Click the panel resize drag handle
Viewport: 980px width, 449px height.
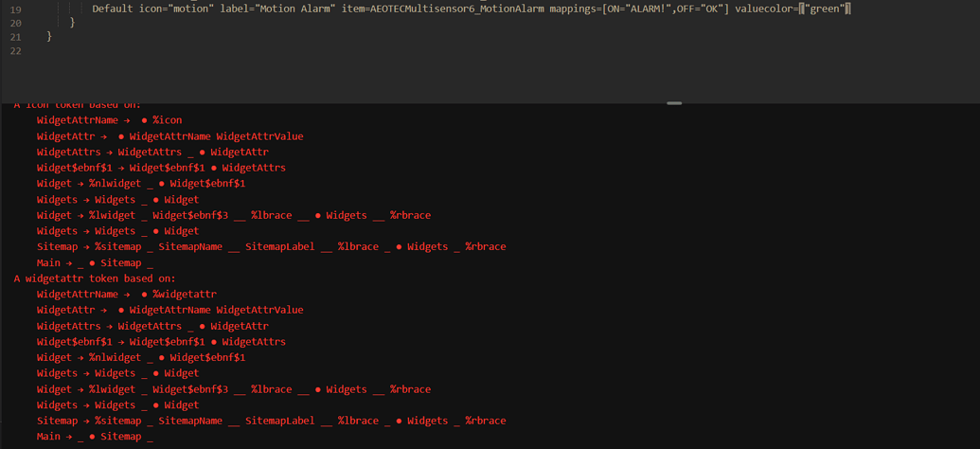pos(674,102)
